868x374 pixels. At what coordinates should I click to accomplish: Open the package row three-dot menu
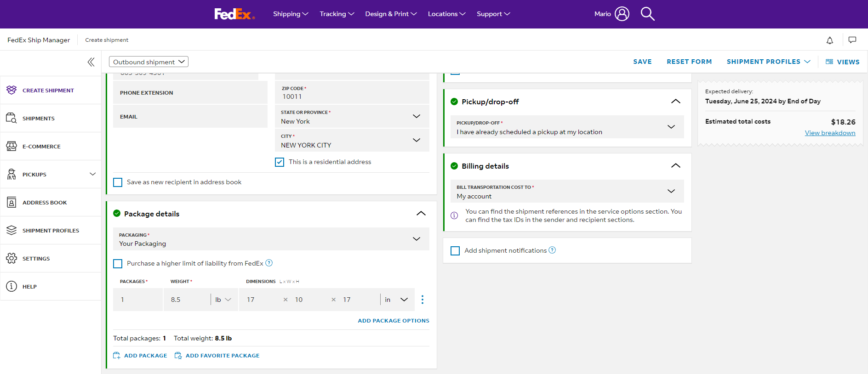pyautogui.click(x=423, y=300)
